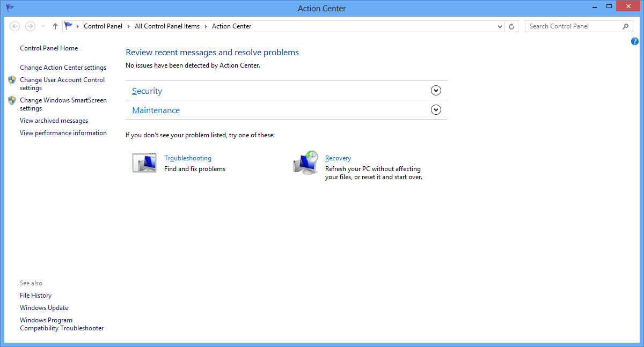Click shield icon beside Windows SmartScreen settings
The width and height of the screenshot is (644, 347).
tap(12, 100)
